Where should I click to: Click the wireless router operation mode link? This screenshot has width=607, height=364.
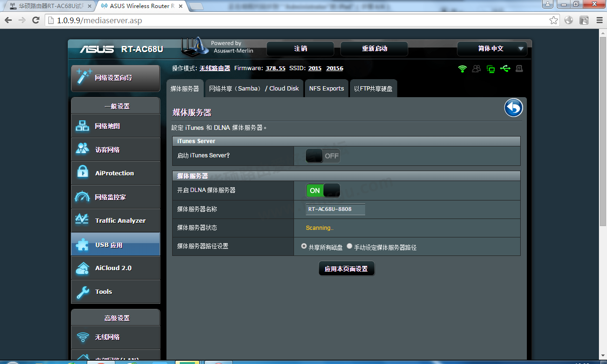[x=215, y=68]
